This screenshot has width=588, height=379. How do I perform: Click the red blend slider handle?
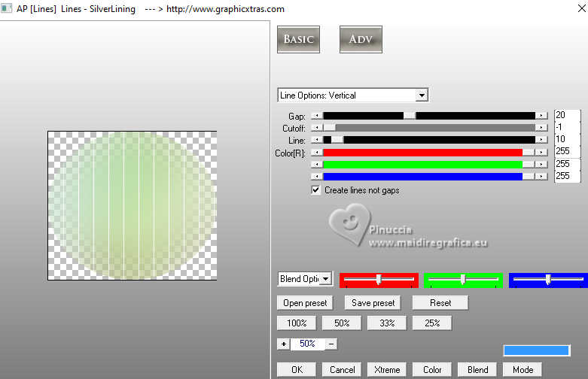379,279
